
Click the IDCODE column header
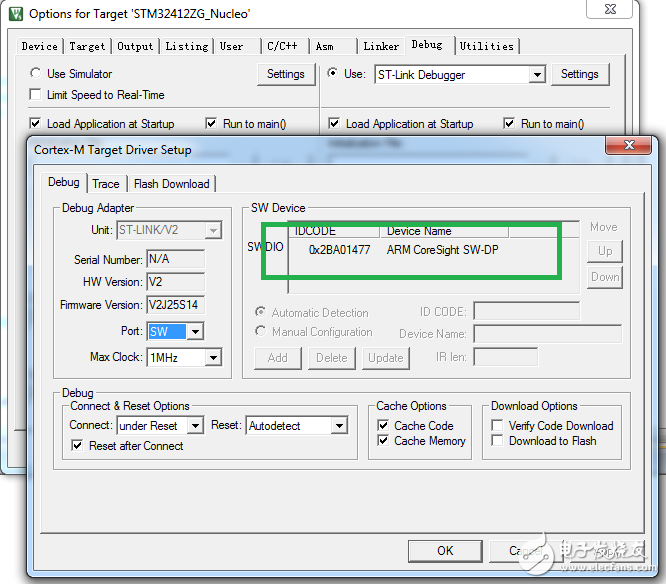click(x=334, y=231)
